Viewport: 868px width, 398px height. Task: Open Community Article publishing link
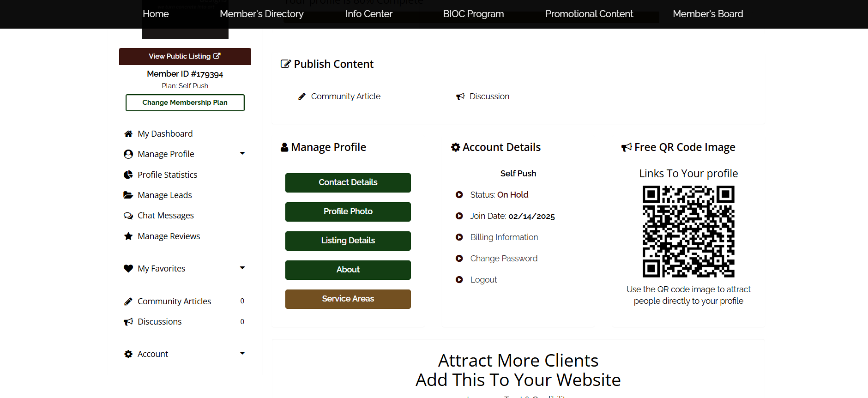coord(346,96)
